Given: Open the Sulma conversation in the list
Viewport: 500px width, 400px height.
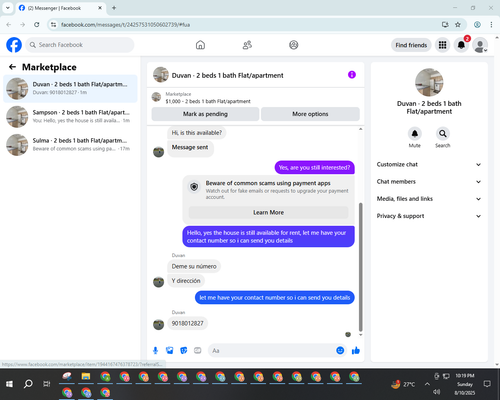Looking at the screenshot, I should tap(70, 145).
